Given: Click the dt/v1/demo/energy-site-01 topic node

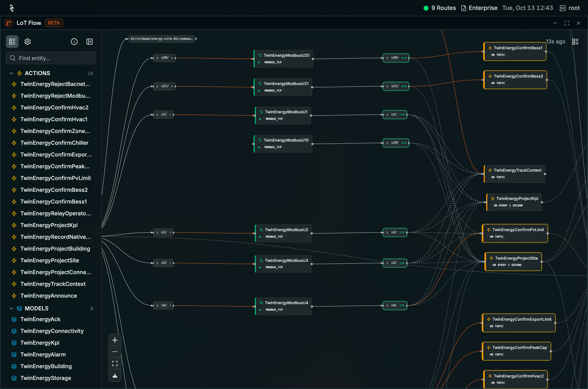Looking at the screenshot, I should tap(161, 39).
